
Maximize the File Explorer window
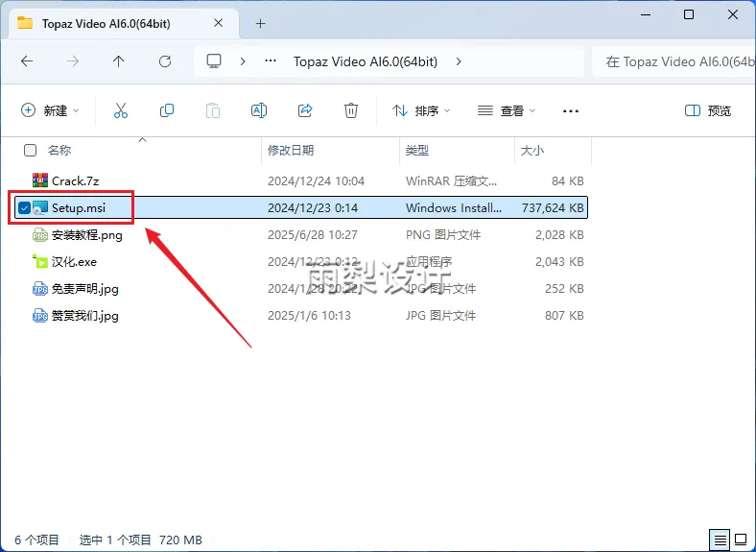coord(689,14)
